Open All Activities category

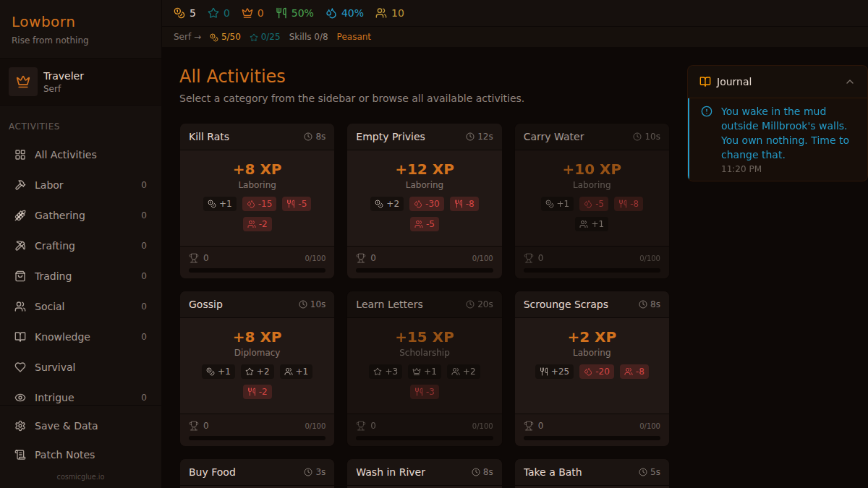80,155
